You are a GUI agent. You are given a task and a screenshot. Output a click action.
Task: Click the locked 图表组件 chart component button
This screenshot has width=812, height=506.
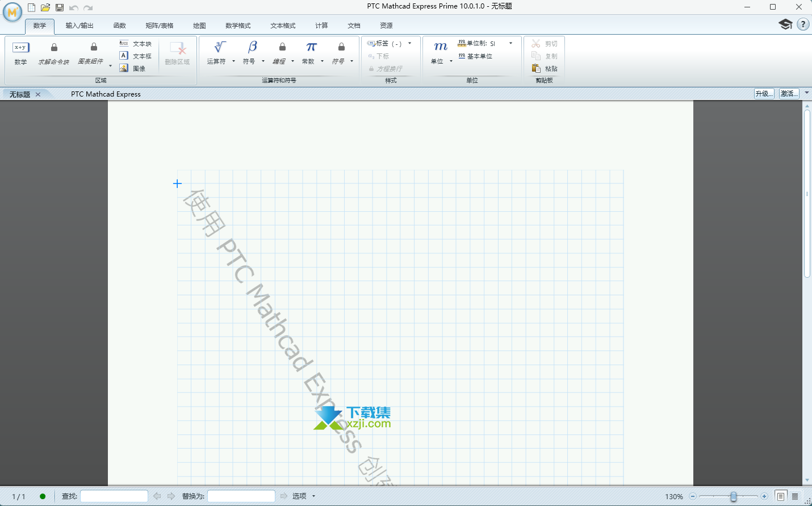point(91,53)
